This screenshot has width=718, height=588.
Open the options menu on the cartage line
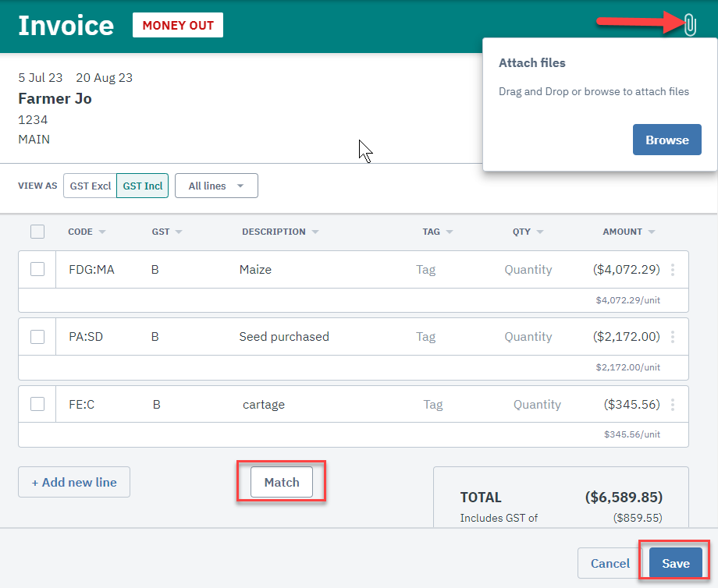coord(673,404)
